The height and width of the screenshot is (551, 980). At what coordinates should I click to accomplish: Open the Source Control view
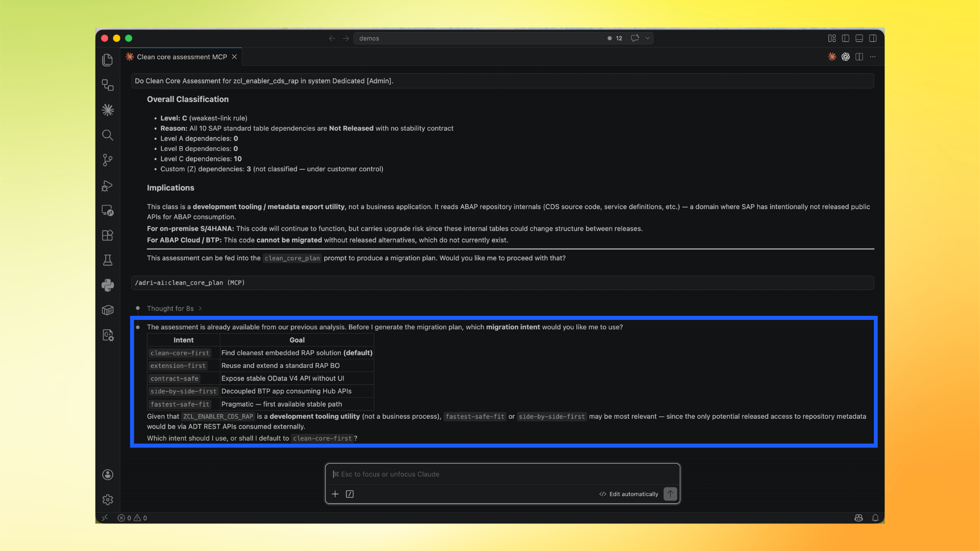(x=107, y=160)
